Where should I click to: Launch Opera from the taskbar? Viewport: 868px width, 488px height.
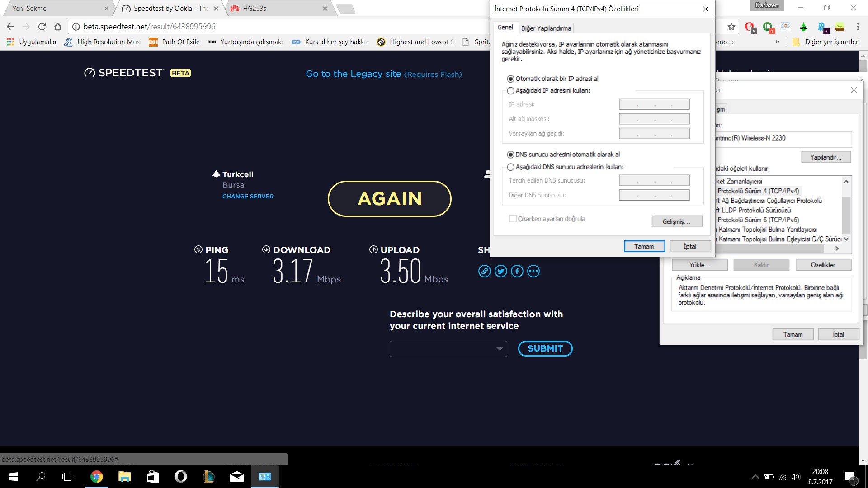(180, 477)
